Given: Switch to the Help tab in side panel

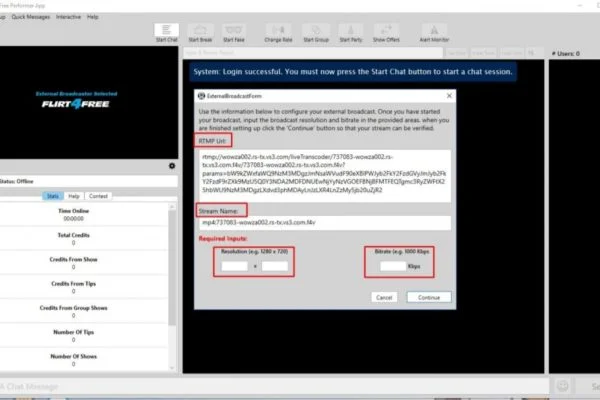Looking at the screenshot, I should coord(74,196).
